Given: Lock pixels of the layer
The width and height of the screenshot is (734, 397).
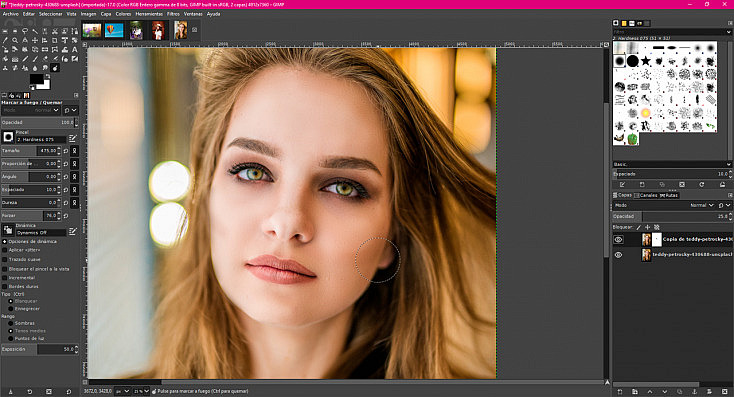Looking at the screenshot, I should pos(639,227).
